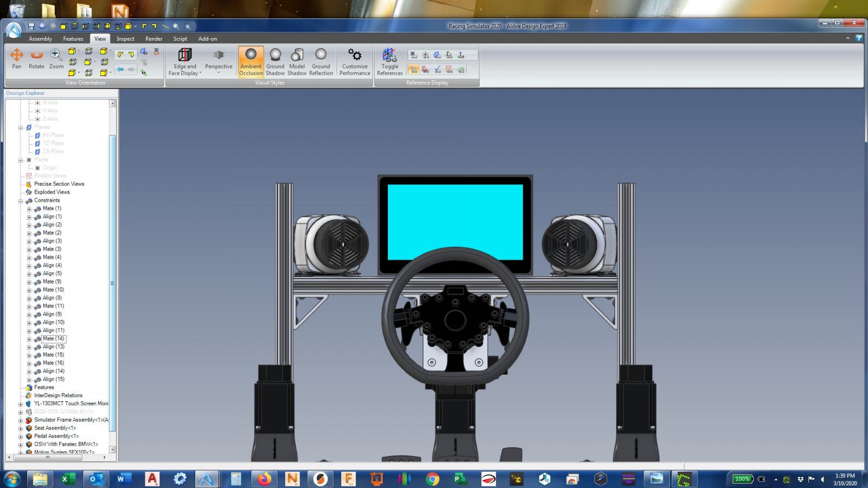This screenshot has width=868, height=488.
Task: Switch to the Inspect ribbon tab
Action: tap(125, 39)
